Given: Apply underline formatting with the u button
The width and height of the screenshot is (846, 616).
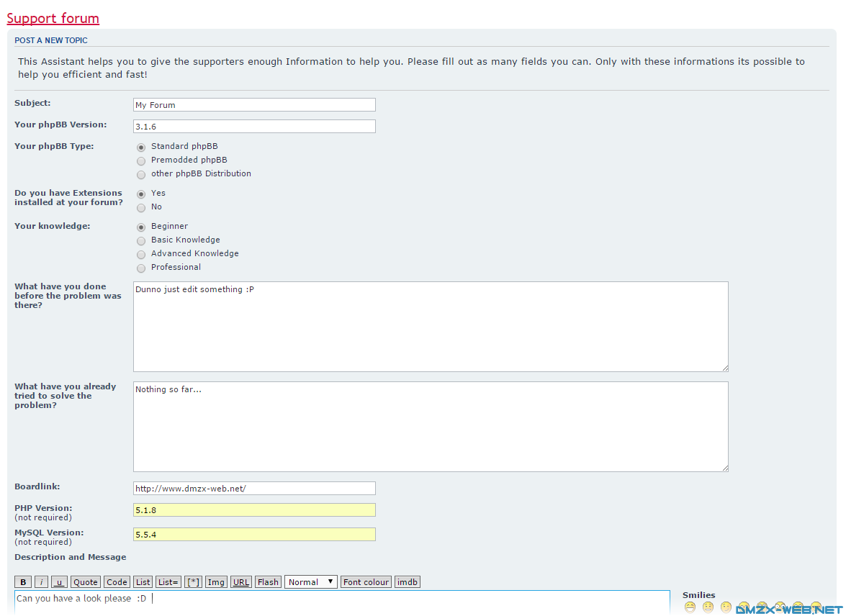Looking at the screenshot, I should pyautogui.click(x=58, y=581).
